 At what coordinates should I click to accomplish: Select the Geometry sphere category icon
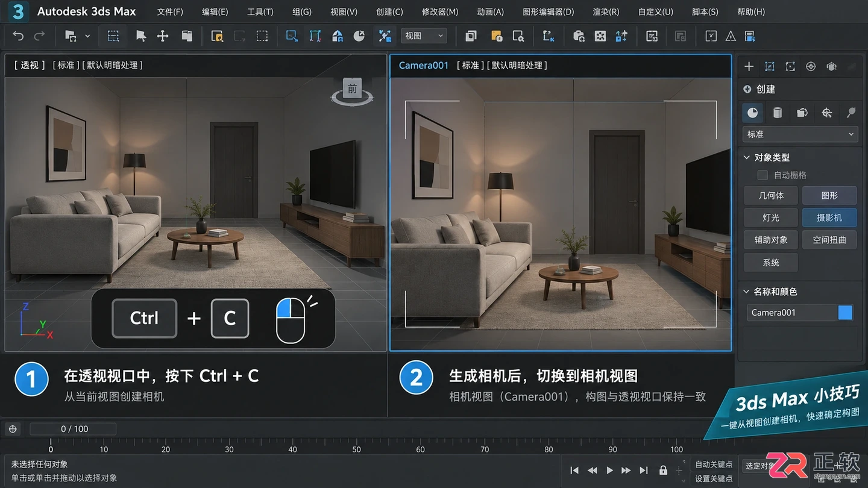[x=753, y=113]
